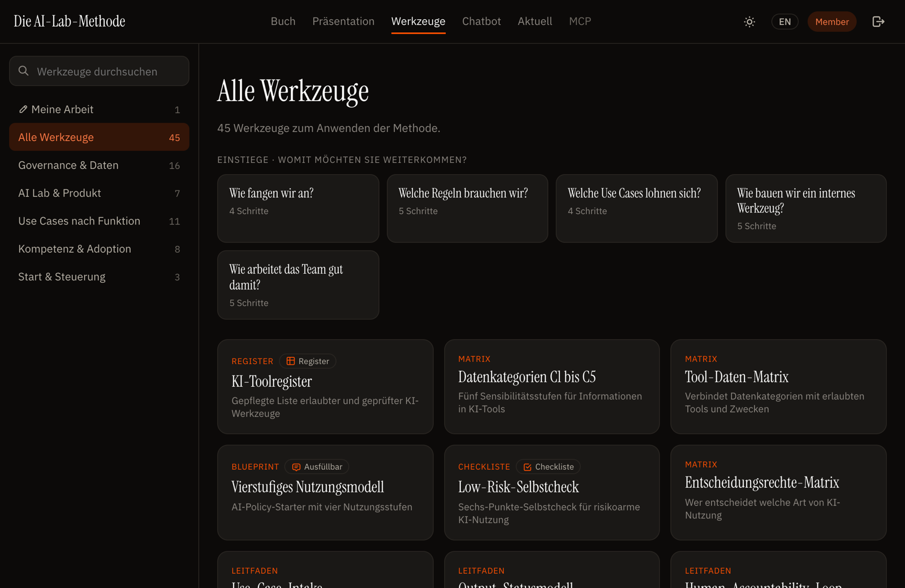Open 'Wie arbeitet das Team gut damit?' path

[x=298, y=285]
